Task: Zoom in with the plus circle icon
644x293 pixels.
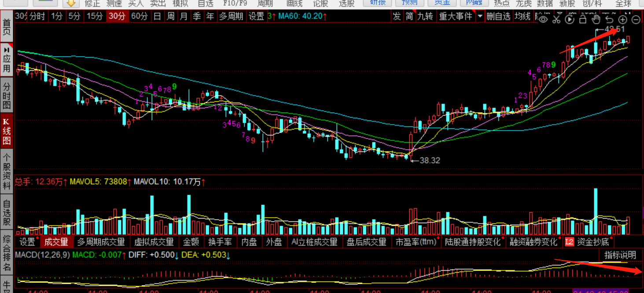Action: click(x=623, y=19)
